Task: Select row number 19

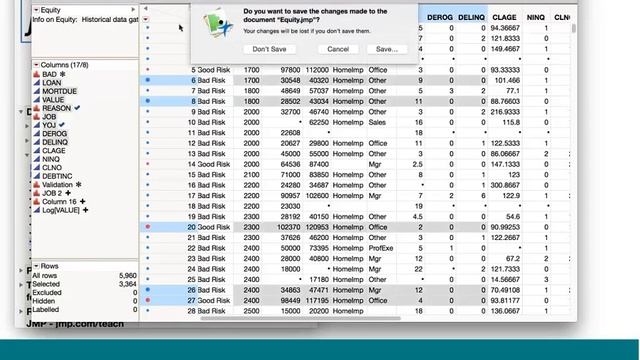Action: coord(192,217)
